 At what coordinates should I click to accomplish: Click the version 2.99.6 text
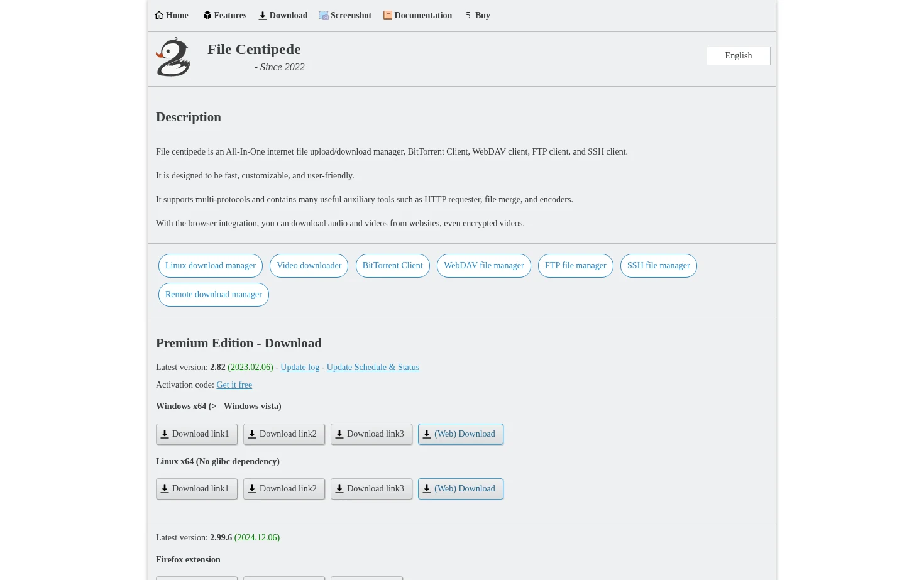221,538
